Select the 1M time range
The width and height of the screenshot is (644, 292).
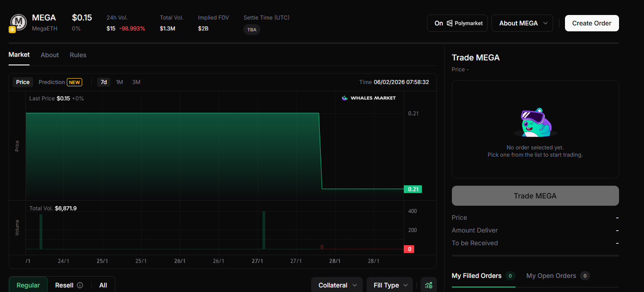[x=119, y=82]
